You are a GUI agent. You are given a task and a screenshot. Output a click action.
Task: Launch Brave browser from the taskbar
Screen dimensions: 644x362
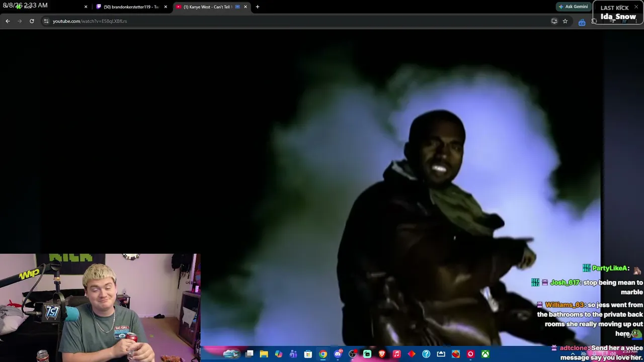382,354
